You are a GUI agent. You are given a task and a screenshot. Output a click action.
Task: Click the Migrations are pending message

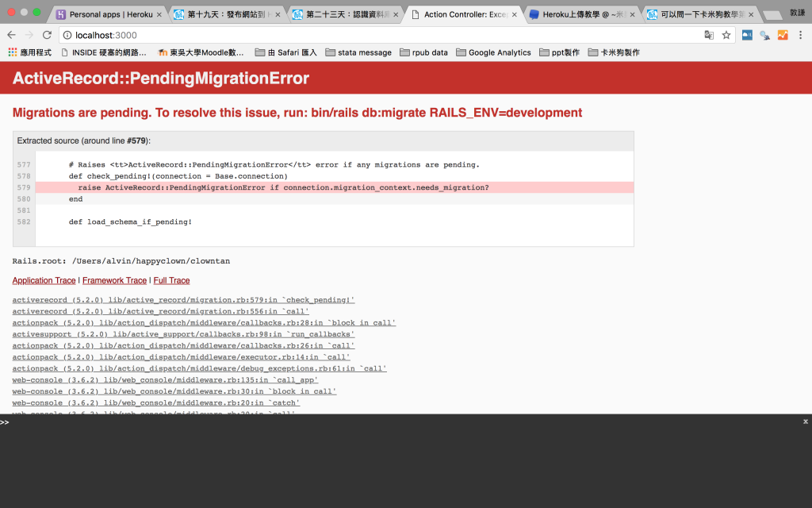tap(297, 113)
